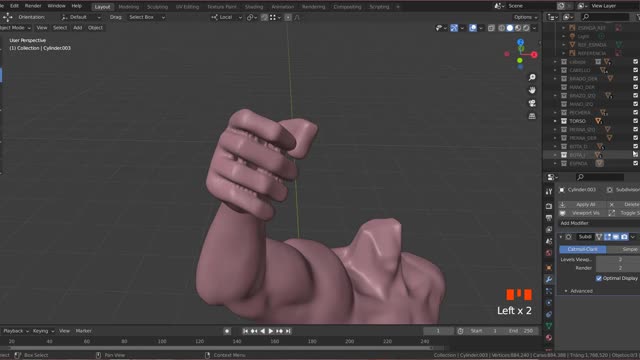Open the Material properties tab icon
This screenshot has height=360, width=640.
(x=549, y=338)
